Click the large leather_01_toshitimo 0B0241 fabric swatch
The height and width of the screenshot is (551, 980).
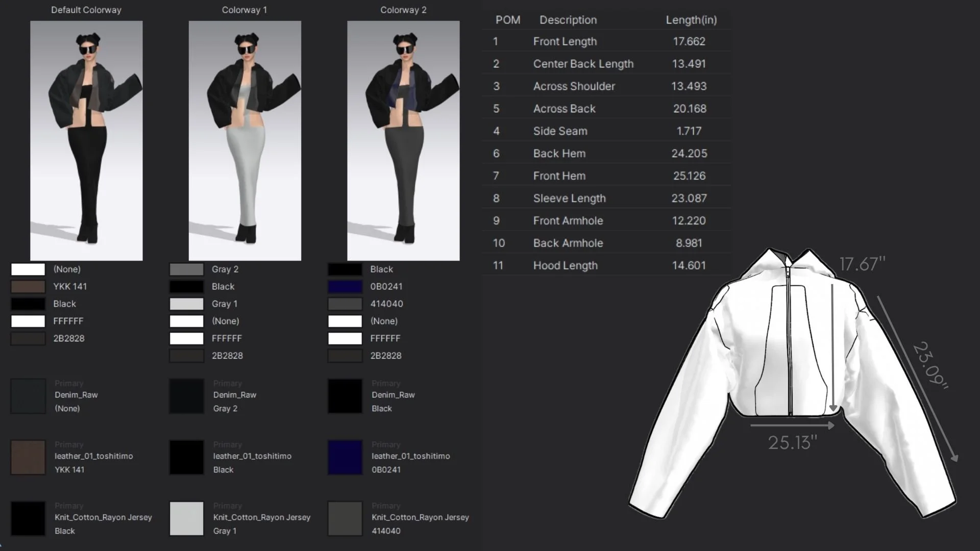[x=345, y=457]
